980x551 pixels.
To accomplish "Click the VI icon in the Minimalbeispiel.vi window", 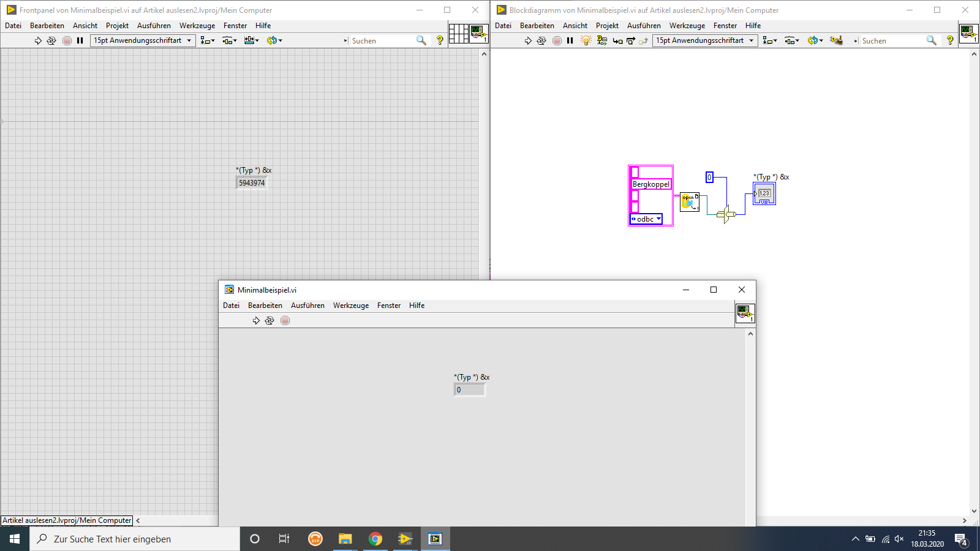I will (x=745, y=313).
